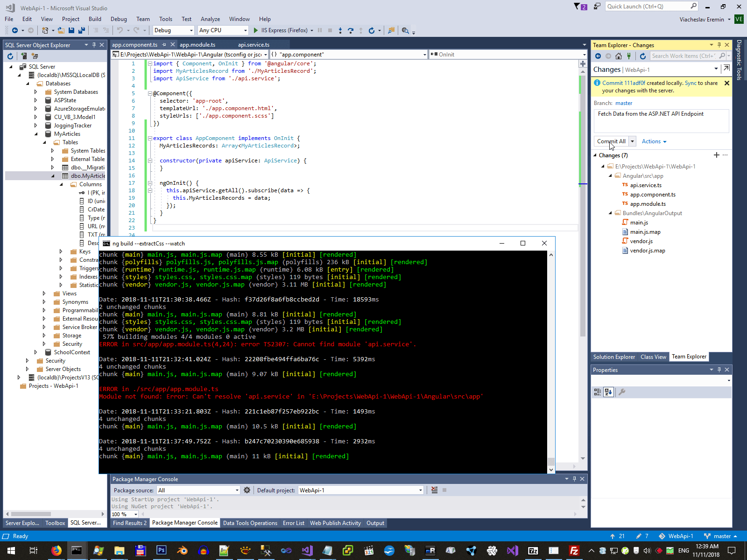747x560 pixels.
Task: Click the Sync link in notification
Action: [x=690, y=83]
